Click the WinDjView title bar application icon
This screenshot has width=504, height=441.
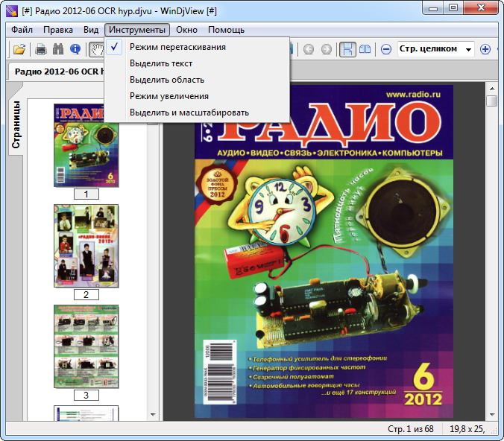coord(12,10)
